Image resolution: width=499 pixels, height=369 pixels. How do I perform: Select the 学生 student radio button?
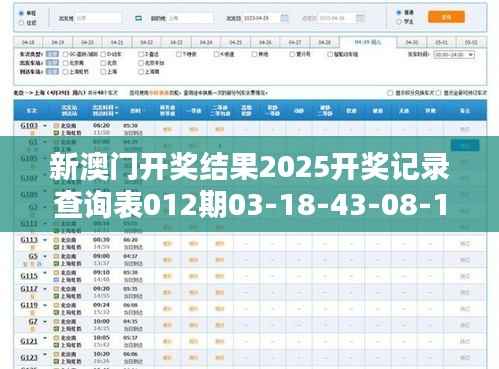click(x=398, y=21)
